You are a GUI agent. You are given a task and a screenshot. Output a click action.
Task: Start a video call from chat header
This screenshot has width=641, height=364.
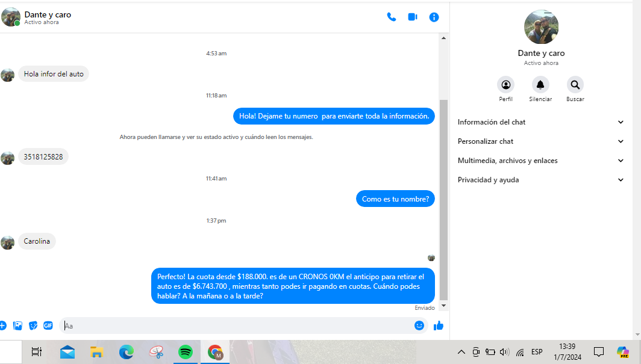point(413,17)
